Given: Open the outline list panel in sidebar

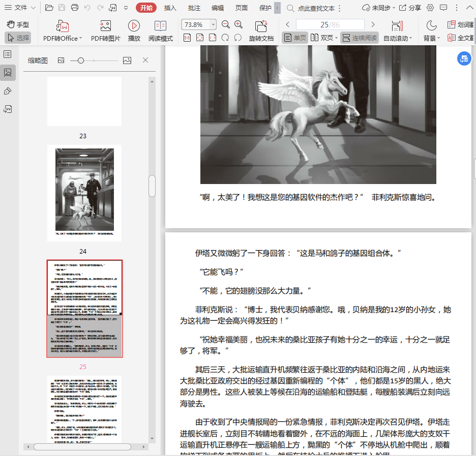Looking at the screenshot, I should 8,54.
